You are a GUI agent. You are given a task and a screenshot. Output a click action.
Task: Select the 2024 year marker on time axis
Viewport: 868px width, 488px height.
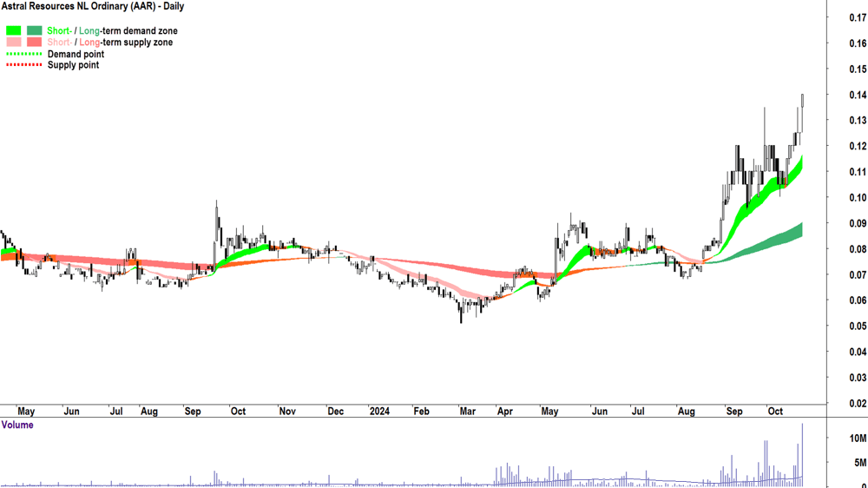click(379, 411)
